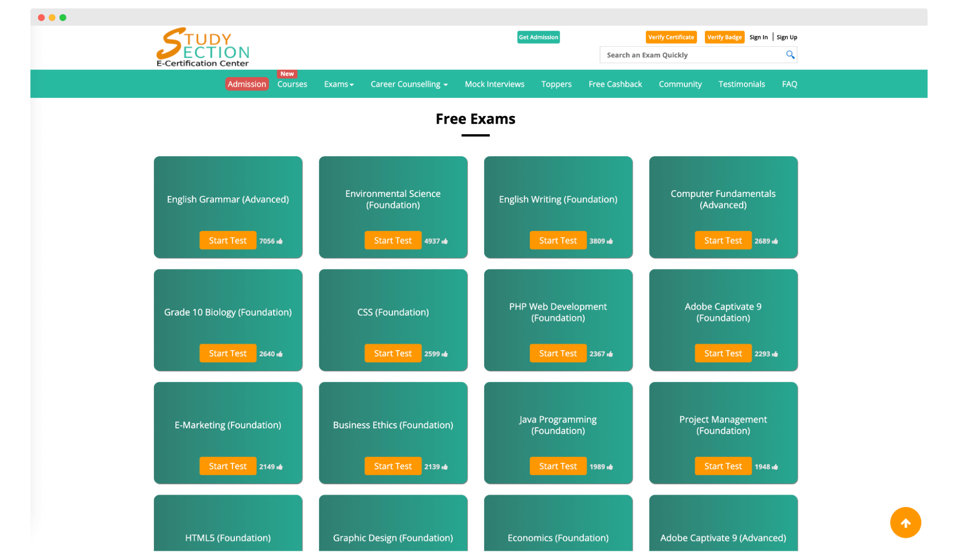Open the FAQ page
This screenshot has height=560, width=958.
tap(789, 84)
